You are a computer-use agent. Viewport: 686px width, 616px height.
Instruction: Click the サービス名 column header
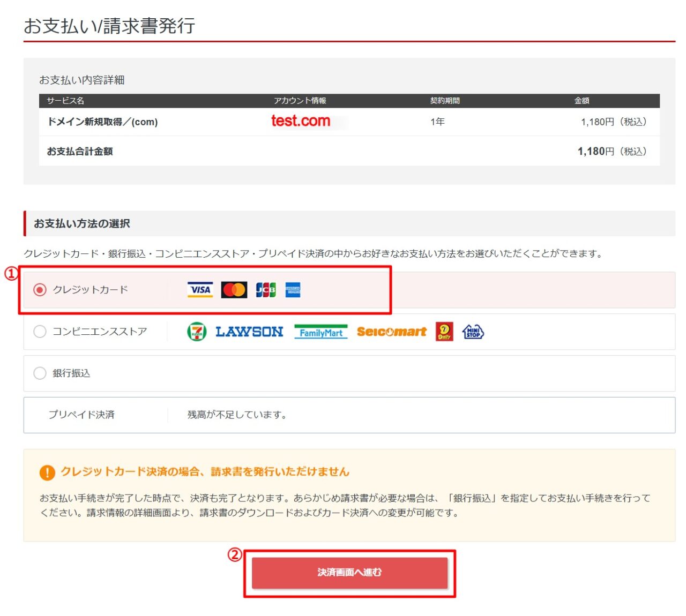[x=65, y=101]
